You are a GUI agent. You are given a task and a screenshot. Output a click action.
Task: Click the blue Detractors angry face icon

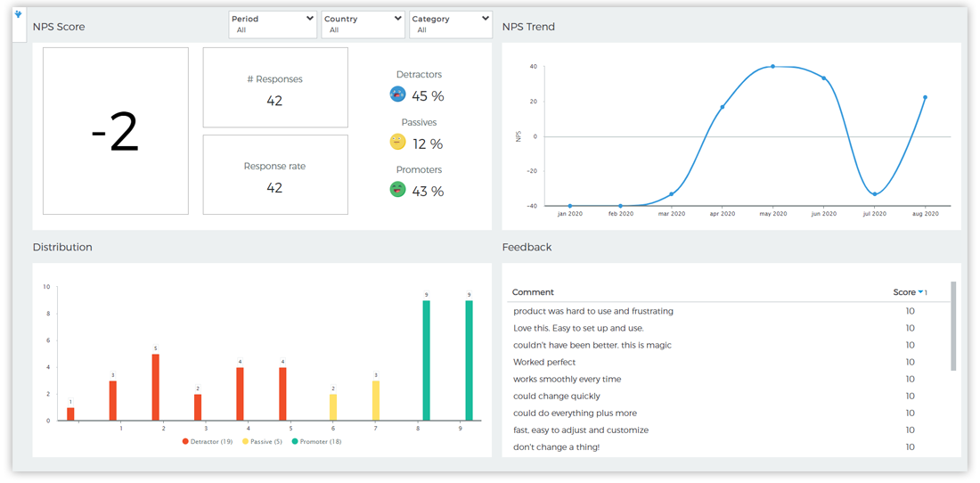[x=398, y=94]
